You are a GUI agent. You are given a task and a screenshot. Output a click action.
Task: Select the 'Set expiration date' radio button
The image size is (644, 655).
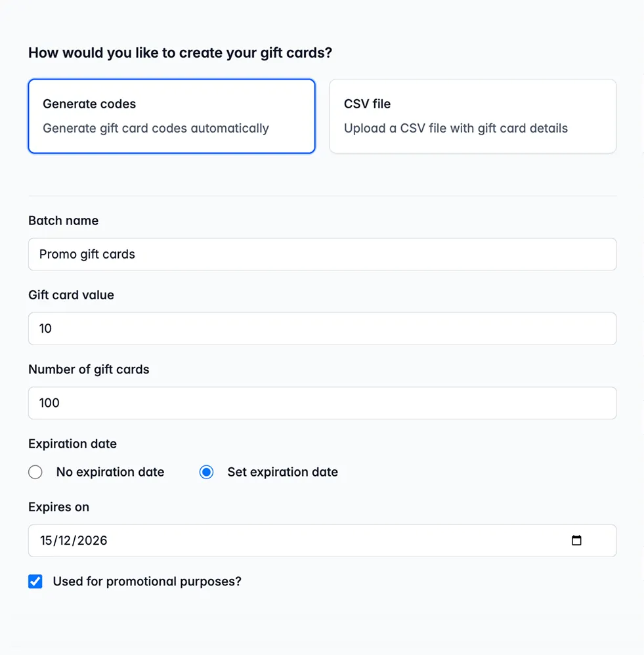pos(206,472)
